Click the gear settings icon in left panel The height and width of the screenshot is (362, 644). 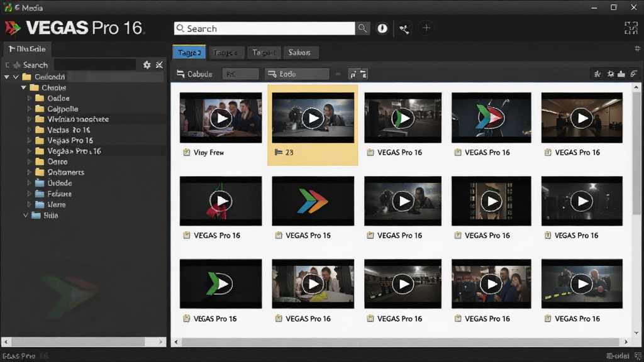tap(147, 65)
